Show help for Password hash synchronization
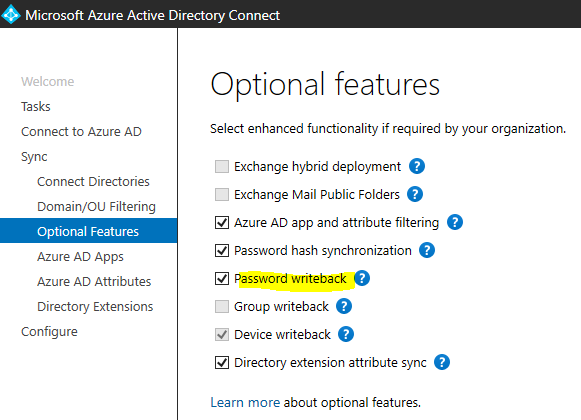Image resolution: width=581 pixels, height=420 pixels. [426, 250]
